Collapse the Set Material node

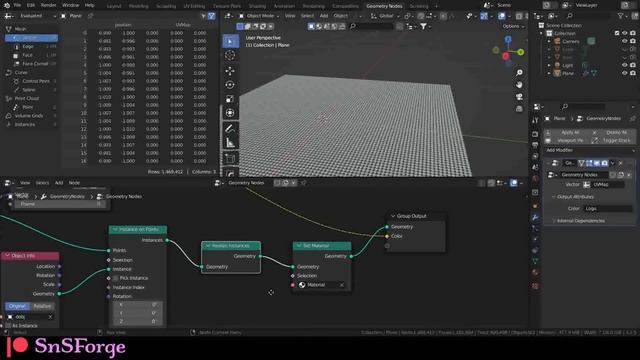click(x=299, y=246)
